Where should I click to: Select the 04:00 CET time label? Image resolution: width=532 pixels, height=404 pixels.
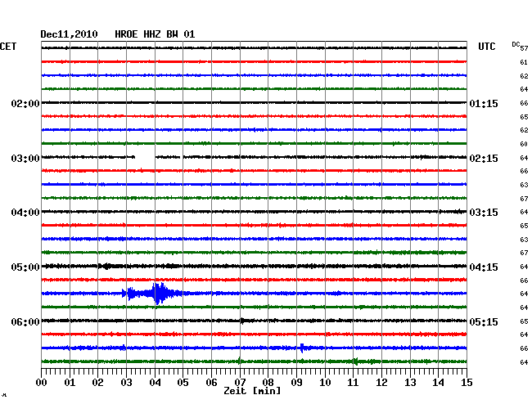coord(25,213)
